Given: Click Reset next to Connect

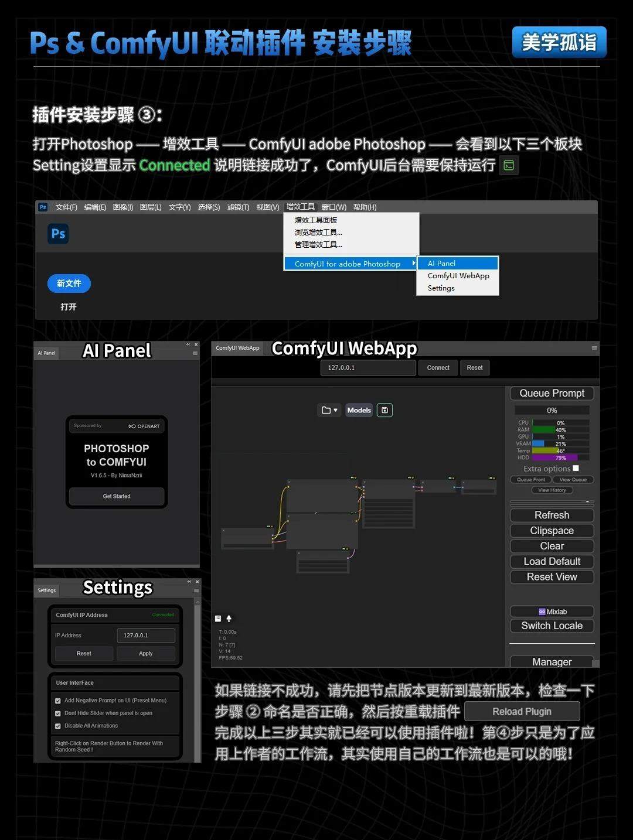Looking at the screenshot, I should (x=475, y=368).
